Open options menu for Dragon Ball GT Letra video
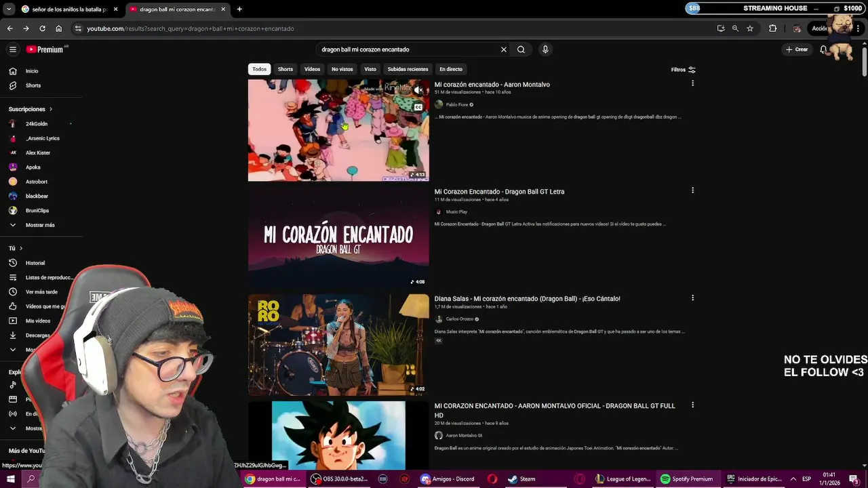This screenshot has height=488, width=868. [692, 190]
